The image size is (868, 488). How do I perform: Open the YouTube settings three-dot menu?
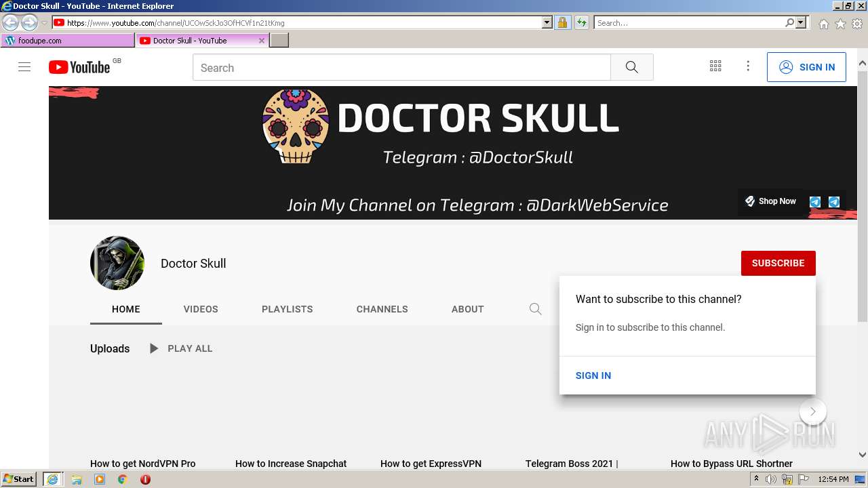click(x=748, y=66)
